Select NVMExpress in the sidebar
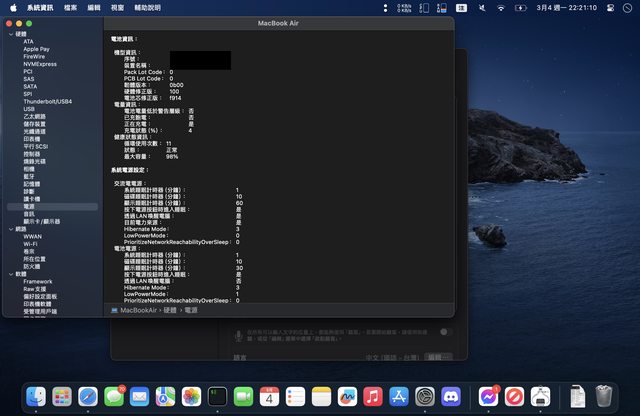This screenshot has height=416, width=640. (40, 64)
